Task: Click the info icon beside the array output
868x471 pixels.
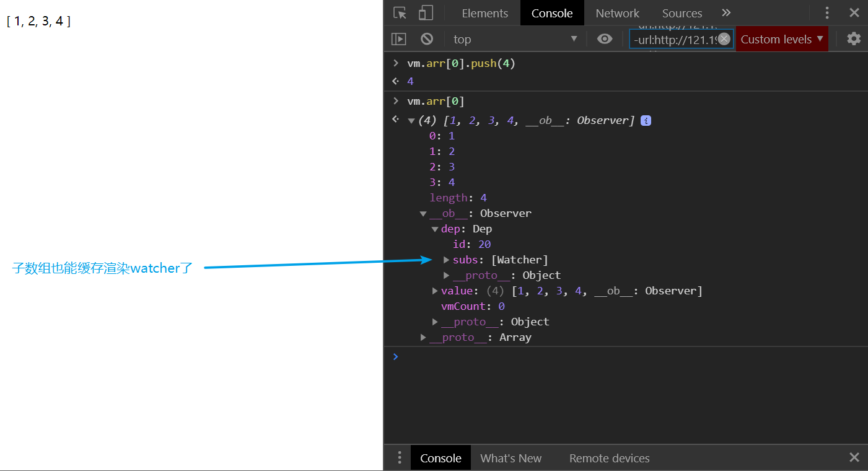Action: (x=646, y=121)
